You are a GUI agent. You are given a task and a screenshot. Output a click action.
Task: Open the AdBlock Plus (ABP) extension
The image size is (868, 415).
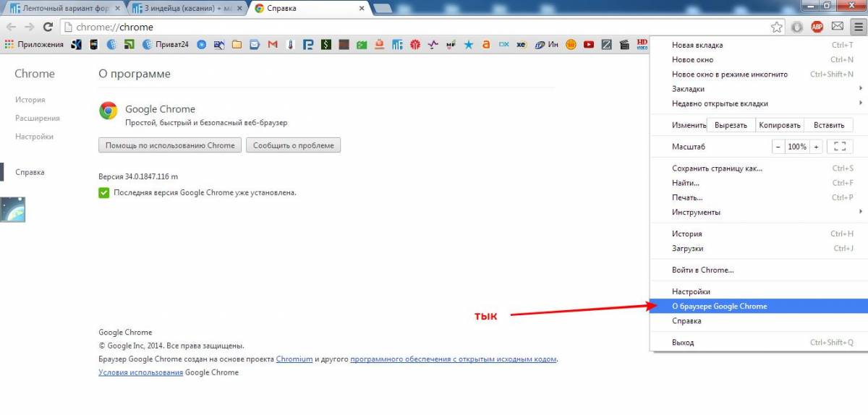(817, 27)
